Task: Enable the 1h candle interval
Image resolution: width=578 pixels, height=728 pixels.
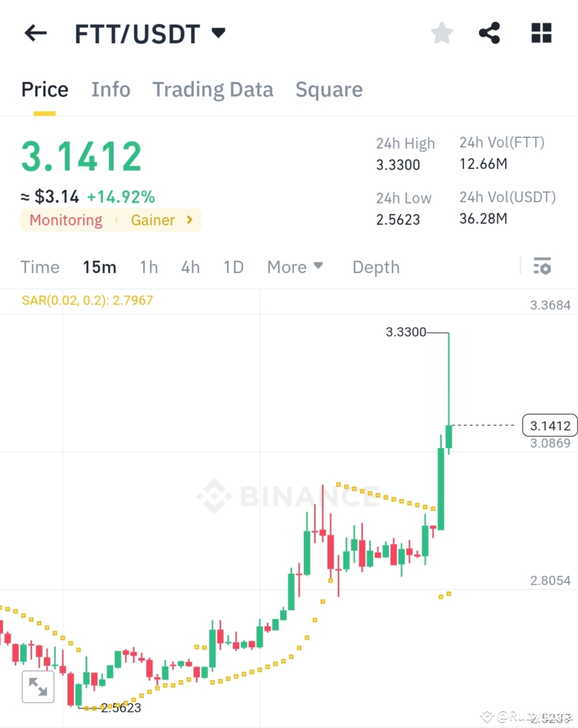Action: (148, 267)
